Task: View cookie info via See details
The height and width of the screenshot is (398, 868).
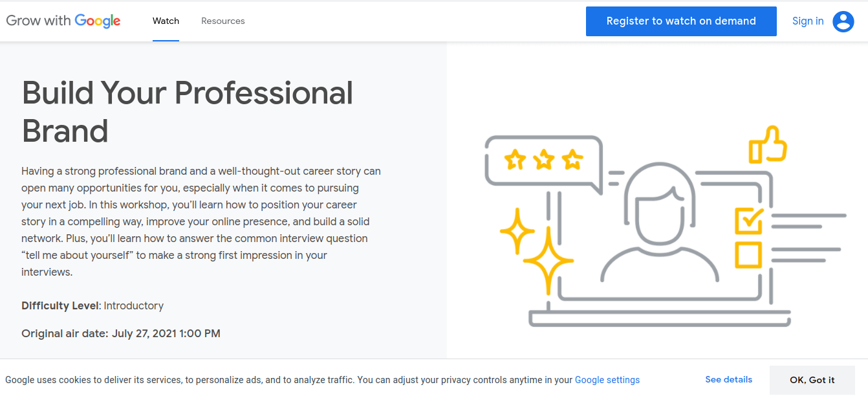Action: click(x=728, y=379)
